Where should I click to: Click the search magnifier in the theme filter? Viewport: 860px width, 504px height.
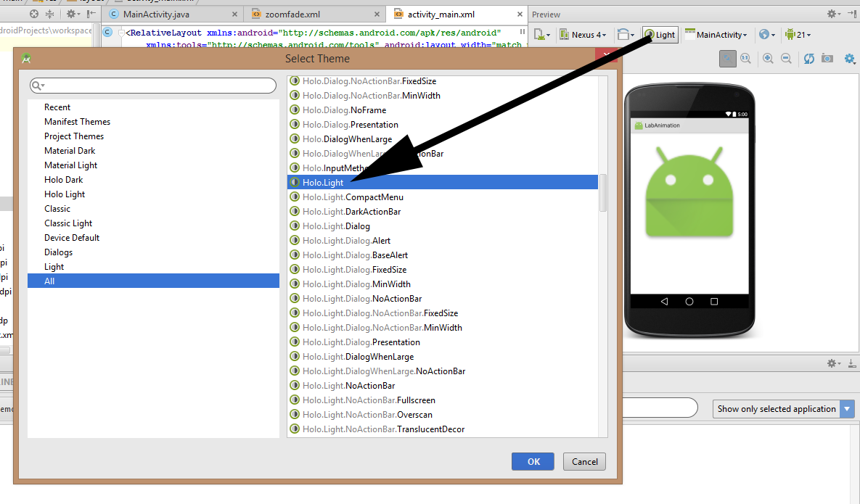click(x=37, y=86)
